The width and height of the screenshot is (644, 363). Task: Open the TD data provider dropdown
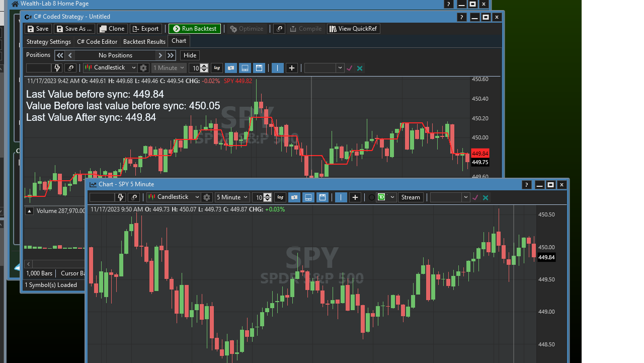[x=386, y=197]
